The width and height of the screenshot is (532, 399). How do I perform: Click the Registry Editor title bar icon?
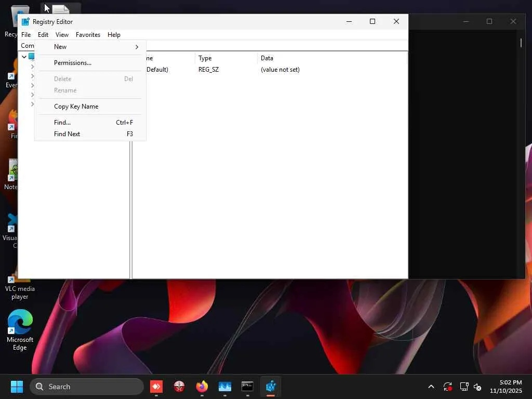[25, 22]
